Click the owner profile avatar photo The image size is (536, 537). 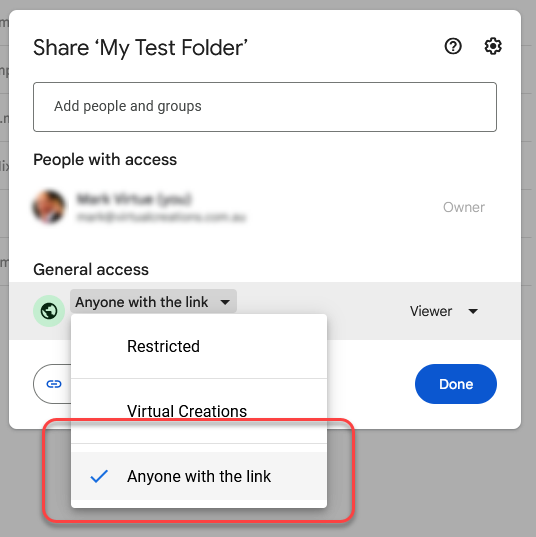49,207
